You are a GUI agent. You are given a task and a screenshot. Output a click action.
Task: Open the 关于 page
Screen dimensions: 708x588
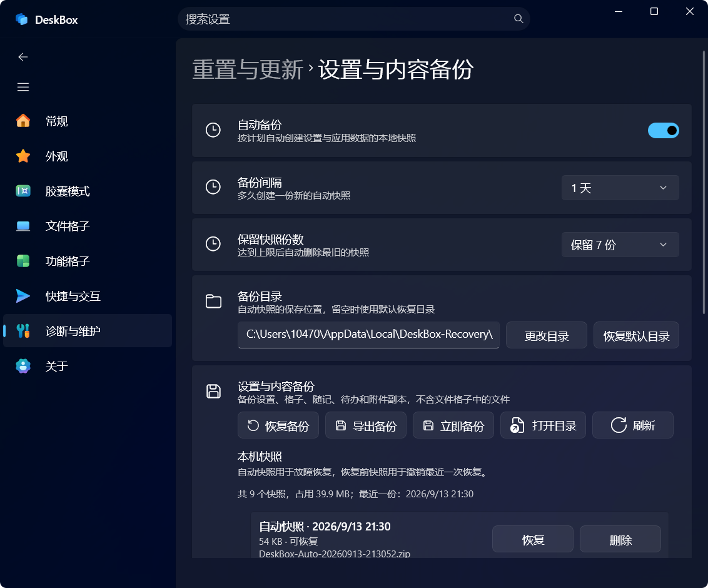tap(88, 366)
